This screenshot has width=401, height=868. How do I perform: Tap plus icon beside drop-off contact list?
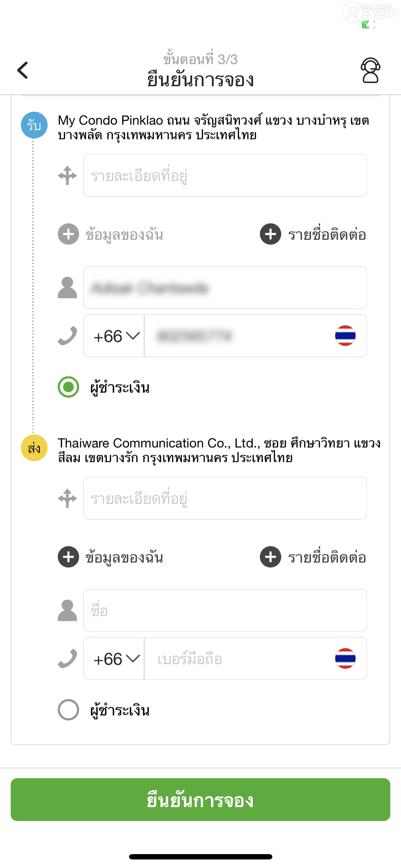point(271,557)
